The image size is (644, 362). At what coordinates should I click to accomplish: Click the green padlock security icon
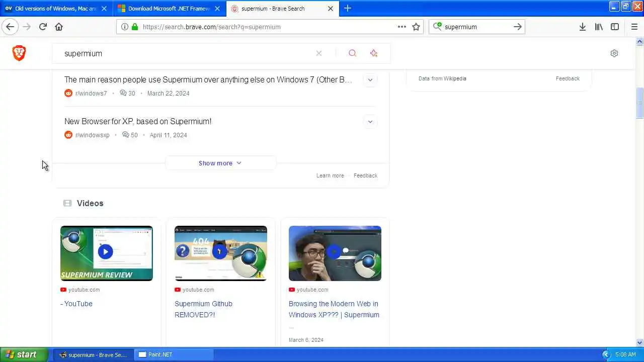134,27
